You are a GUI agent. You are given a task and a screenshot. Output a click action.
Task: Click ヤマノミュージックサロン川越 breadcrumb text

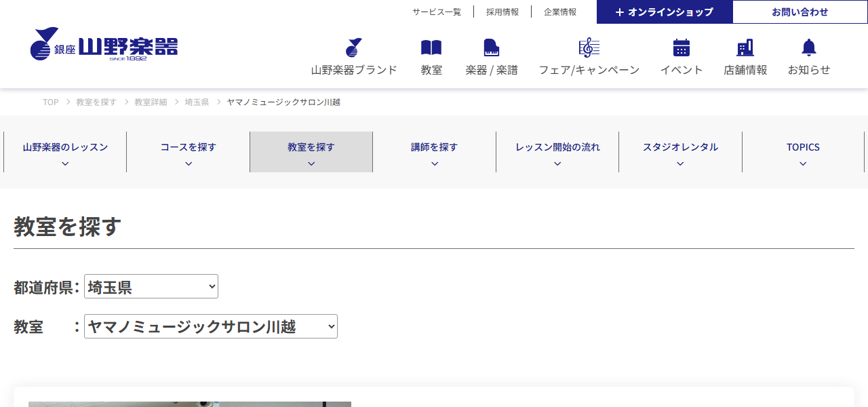pyautogui.click(x=283, y=102)
